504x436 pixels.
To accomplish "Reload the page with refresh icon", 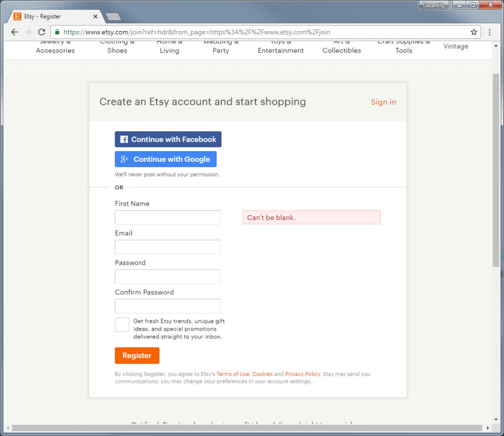I will coord(42,32).
